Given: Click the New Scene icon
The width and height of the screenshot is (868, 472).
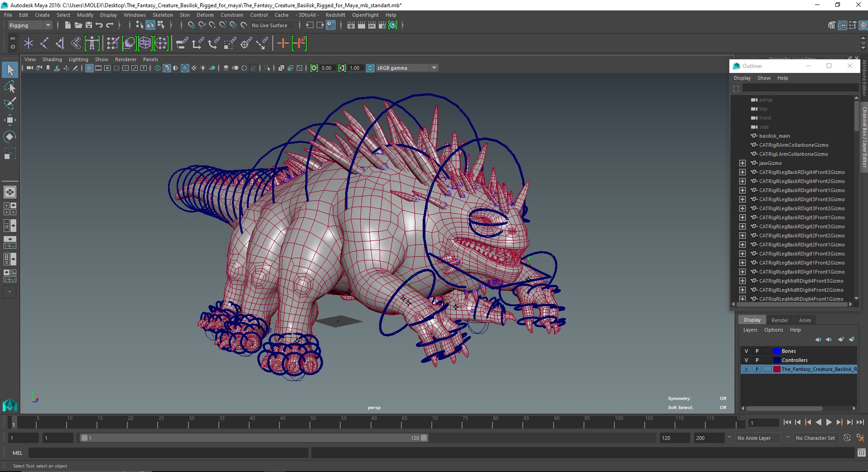Looking at the screenshot, I should [68, 25].
